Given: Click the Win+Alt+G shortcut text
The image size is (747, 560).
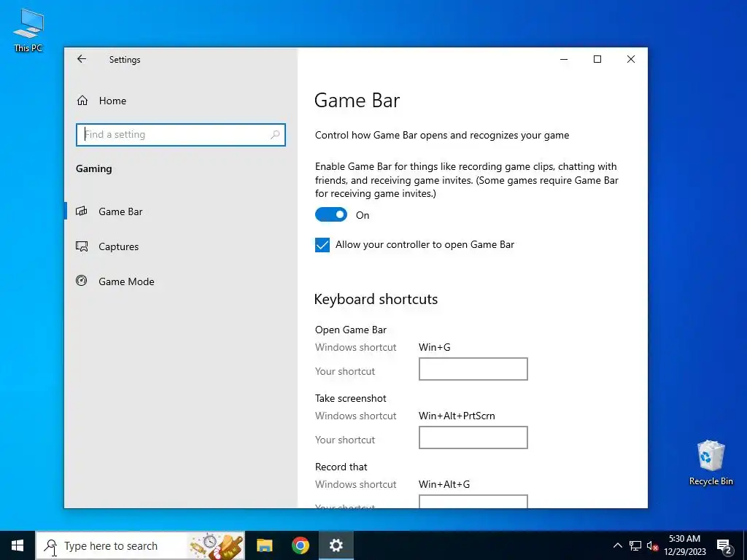Looking at the screenshot, I should (444, 484).
